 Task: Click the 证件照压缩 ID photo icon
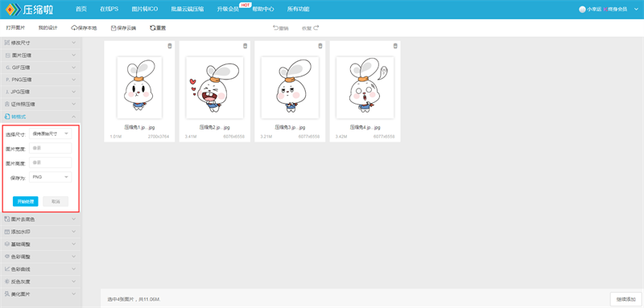coord(7,105)
